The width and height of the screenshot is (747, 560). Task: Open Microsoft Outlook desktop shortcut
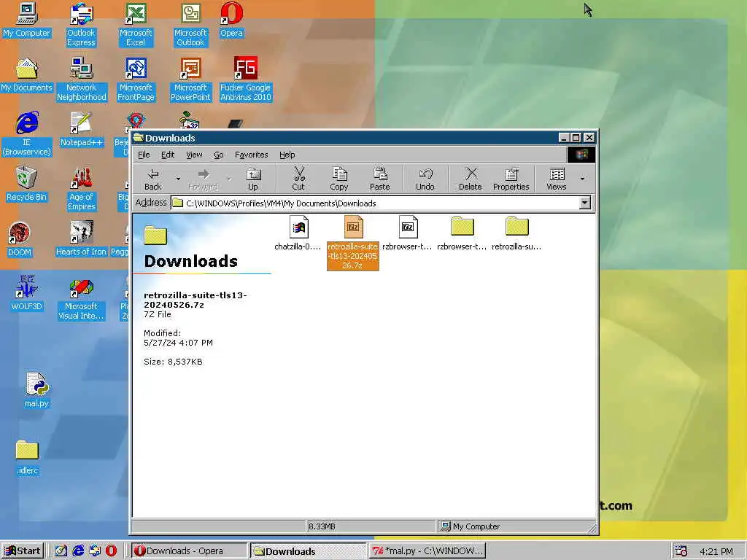tap(190, 25)
